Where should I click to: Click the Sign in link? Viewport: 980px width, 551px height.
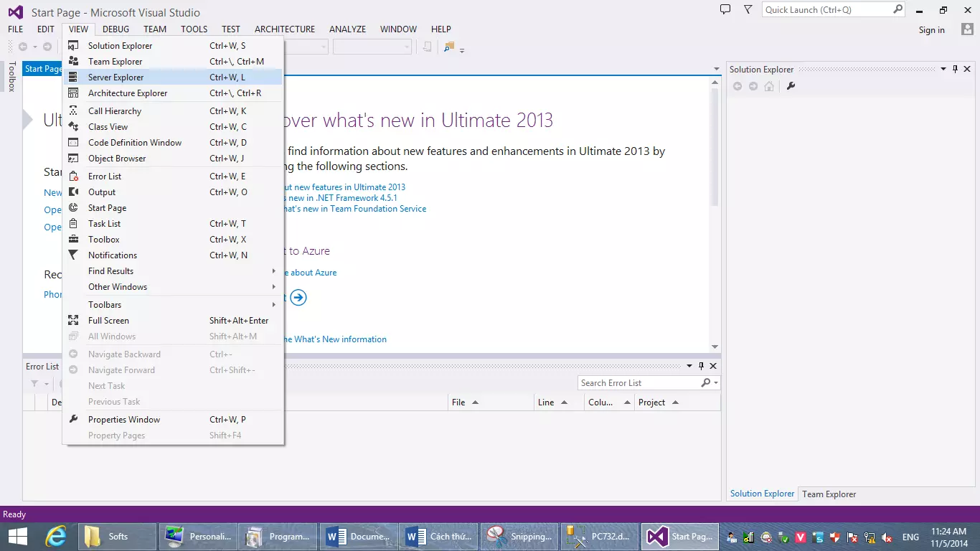(931, 30)
